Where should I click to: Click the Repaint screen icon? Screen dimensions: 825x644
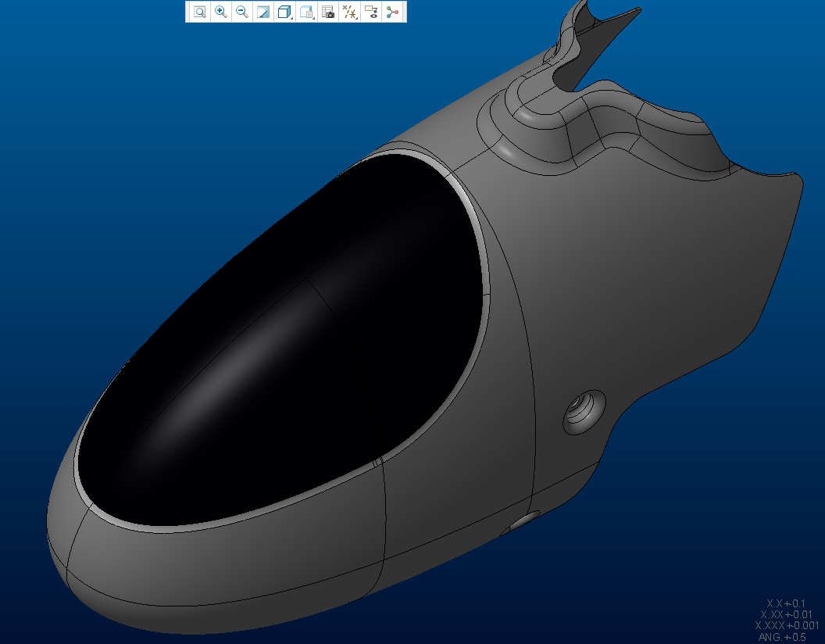click(263, 12)
